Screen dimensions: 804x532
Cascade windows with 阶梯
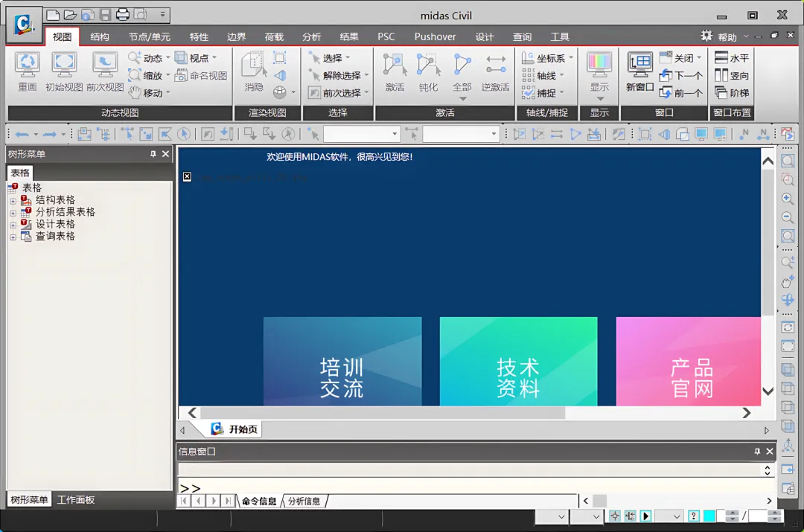tap(733, 93)
